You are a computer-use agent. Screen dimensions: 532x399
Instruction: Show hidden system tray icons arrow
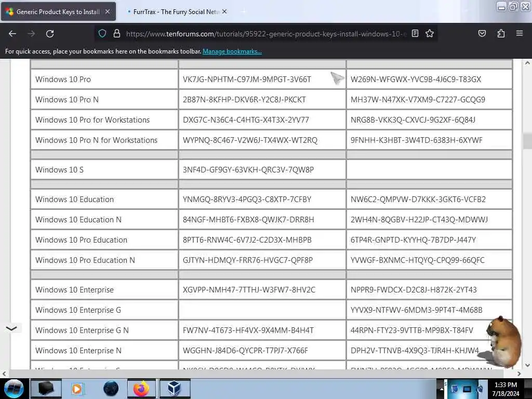click(x=442, y=389)
